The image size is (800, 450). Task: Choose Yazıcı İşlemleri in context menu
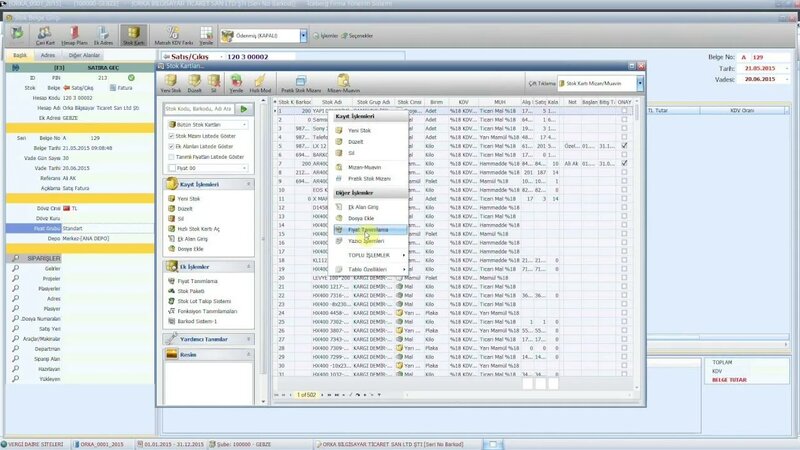click(x=370, y=241)
